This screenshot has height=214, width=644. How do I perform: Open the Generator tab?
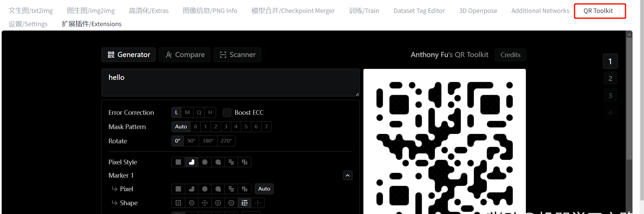click(x=129, y=55)
